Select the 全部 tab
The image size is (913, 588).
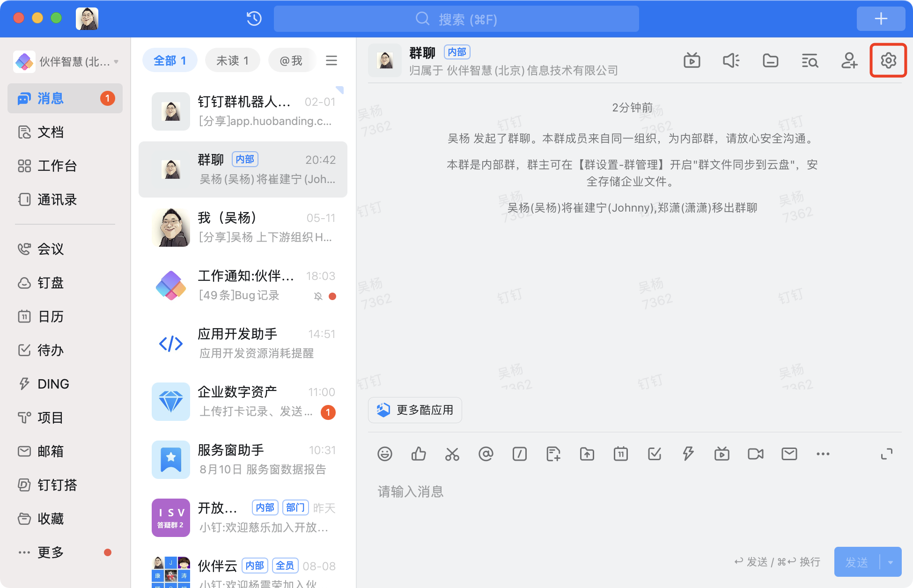coord(169,60)
